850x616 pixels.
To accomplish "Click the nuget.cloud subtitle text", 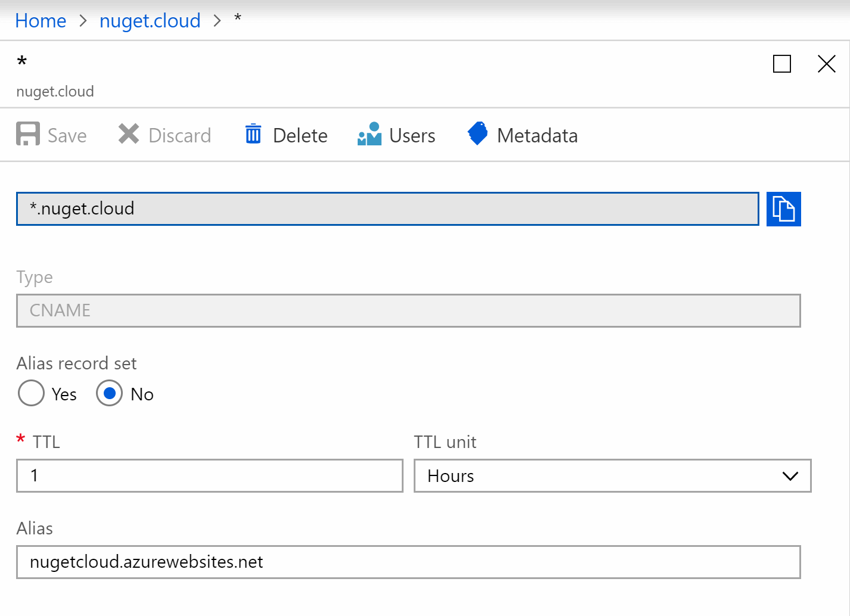I will 55,92.
